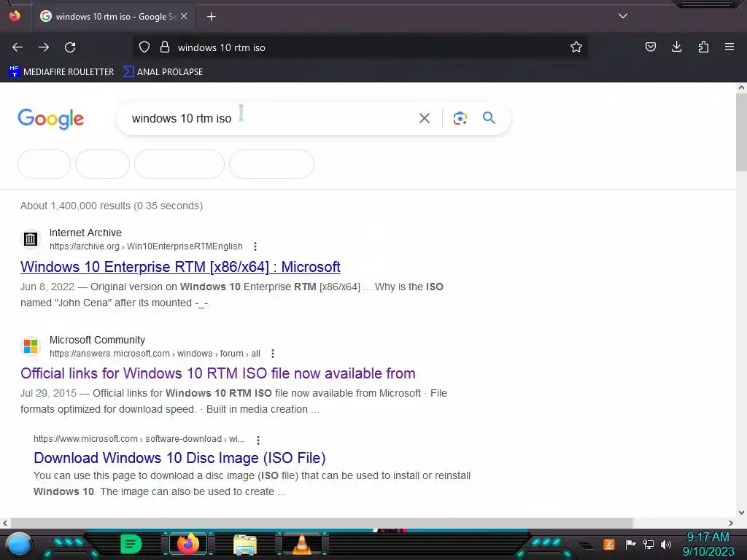Open the clock showing 9:17 AM
Image resolution: width=747 pixels, height=560 pixels.
click(708, 544)
